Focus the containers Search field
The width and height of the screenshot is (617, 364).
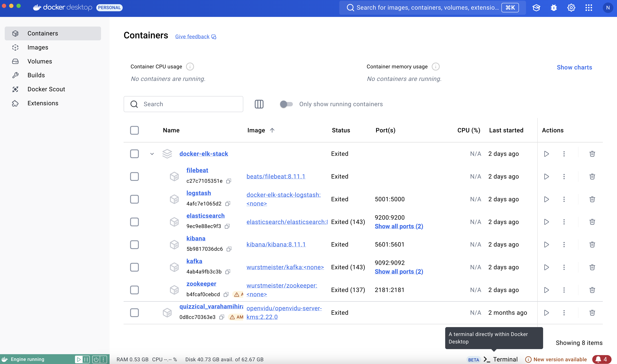pyautogui.click(x=189, y=104)
